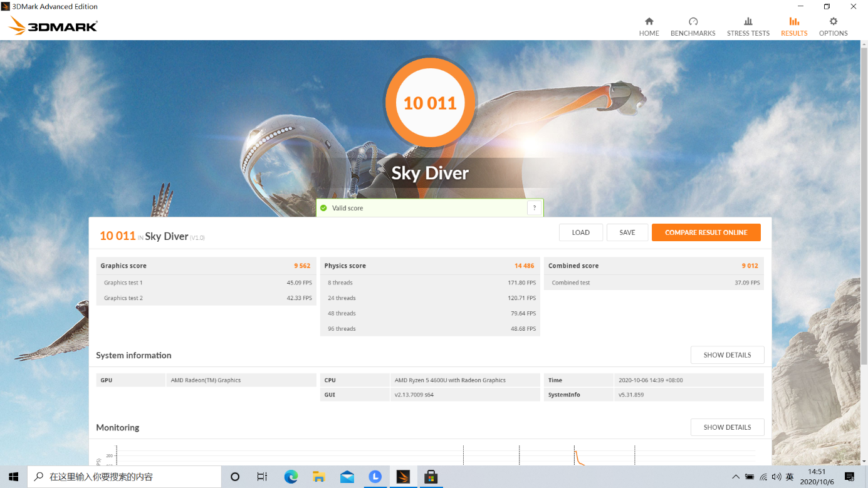
Task: Open the notification center icon
Action: point(850,477)
